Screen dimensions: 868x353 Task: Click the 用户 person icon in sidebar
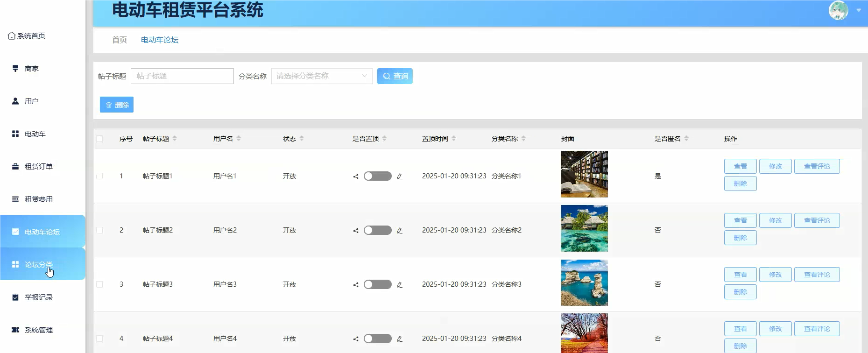[15, 101]
